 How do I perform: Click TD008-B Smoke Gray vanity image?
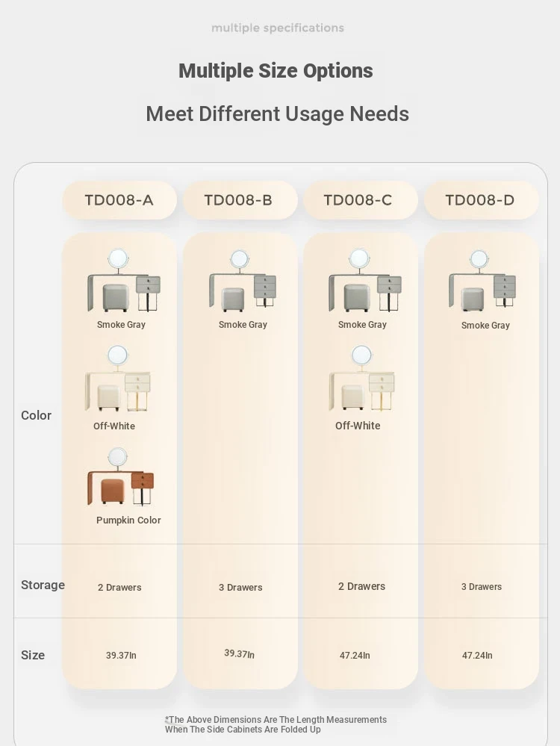243,281
